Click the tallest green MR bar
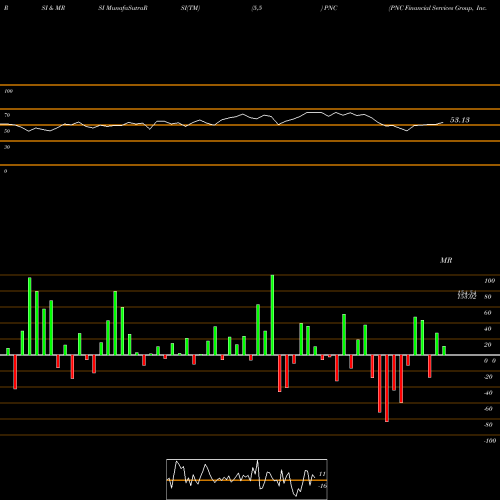The image size is (500, 500). (x=272, y=315)
